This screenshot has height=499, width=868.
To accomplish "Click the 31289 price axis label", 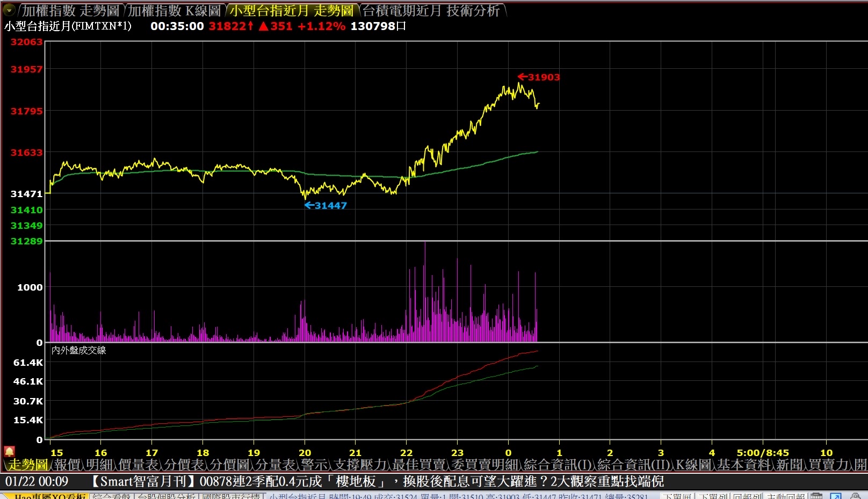I will point(26,241).
